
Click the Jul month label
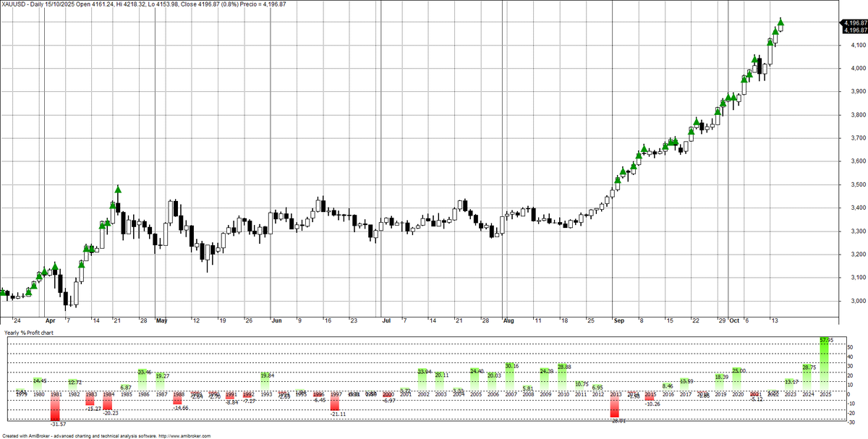point(386,320)
